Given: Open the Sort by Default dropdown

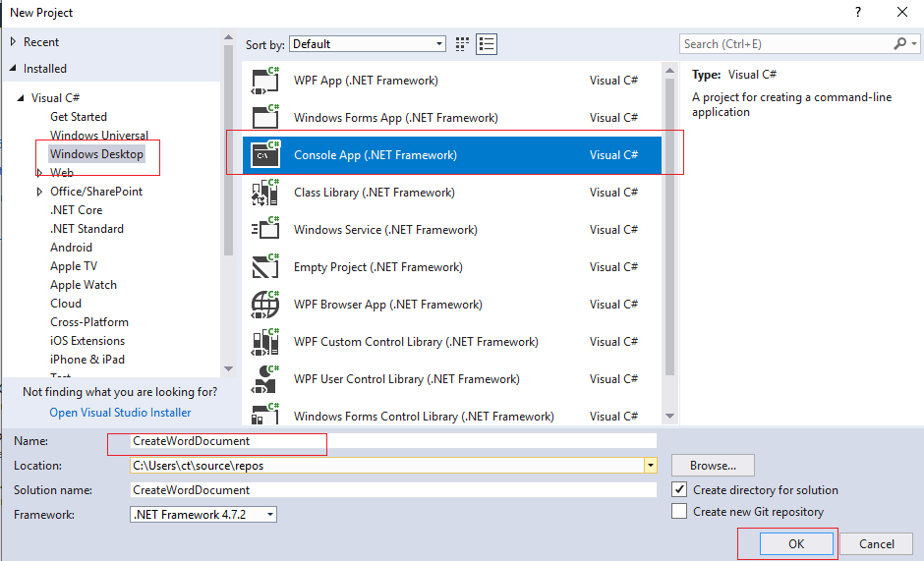Looking at the screenshot, I should 368,44.
